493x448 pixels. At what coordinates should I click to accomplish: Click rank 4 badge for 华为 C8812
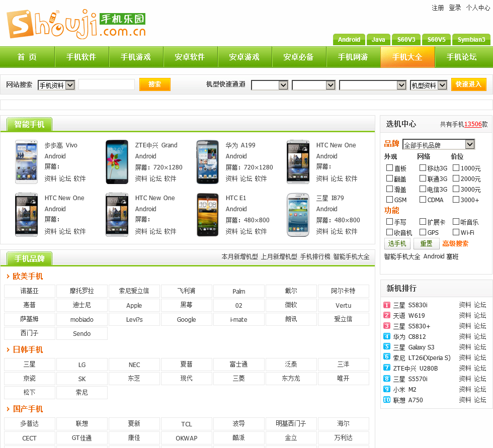click(387, 336)
